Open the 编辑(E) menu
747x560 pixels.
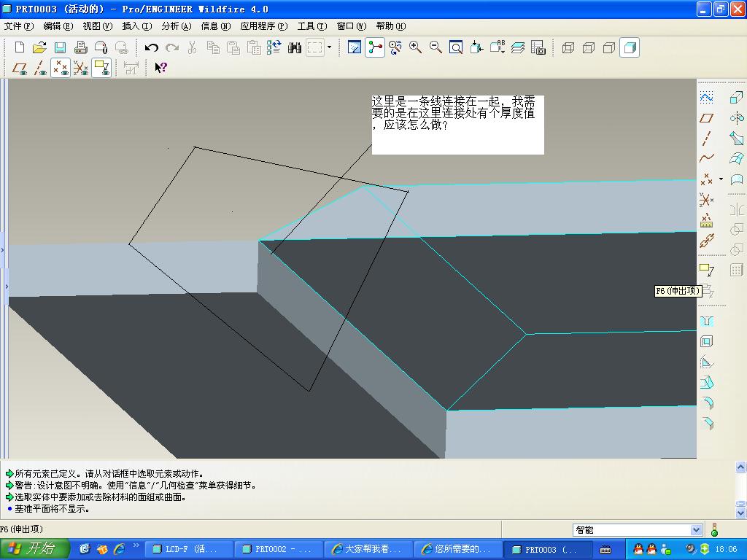tap(58, 26)
